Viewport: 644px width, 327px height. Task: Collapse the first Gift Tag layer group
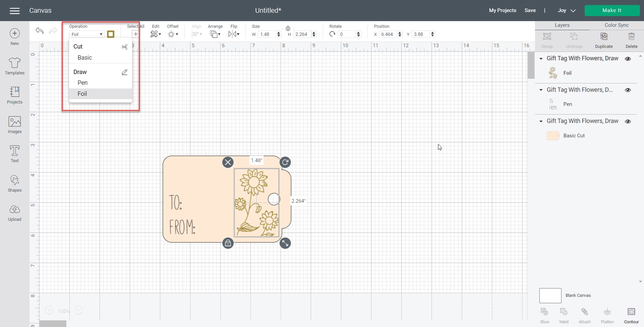point(541,59)
